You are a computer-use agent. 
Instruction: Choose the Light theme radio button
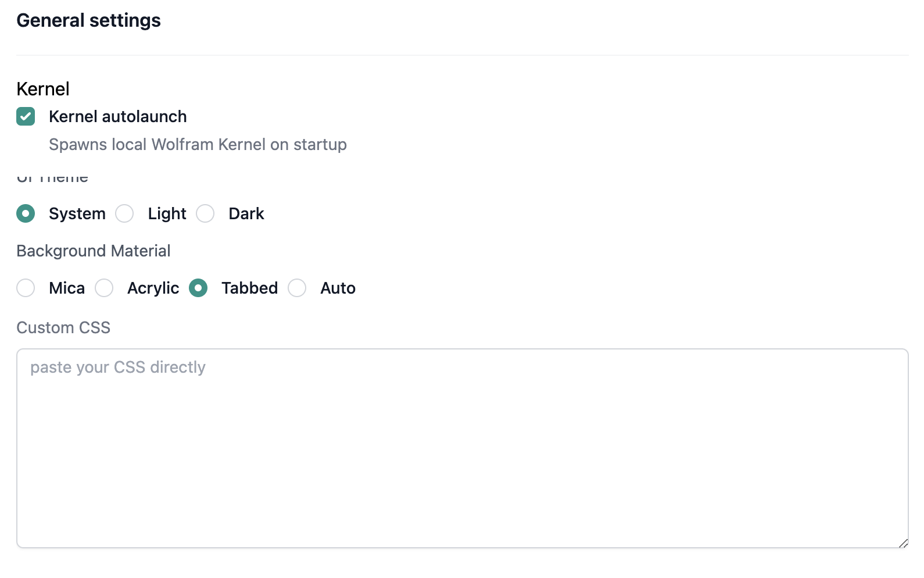[124, 213]
